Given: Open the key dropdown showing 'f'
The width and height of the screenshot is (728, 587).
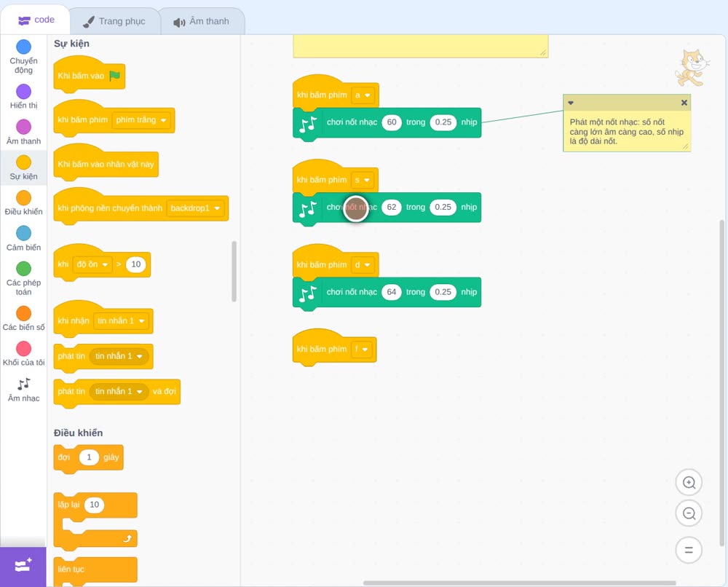Looking at the screenshot, I should 362,350.
